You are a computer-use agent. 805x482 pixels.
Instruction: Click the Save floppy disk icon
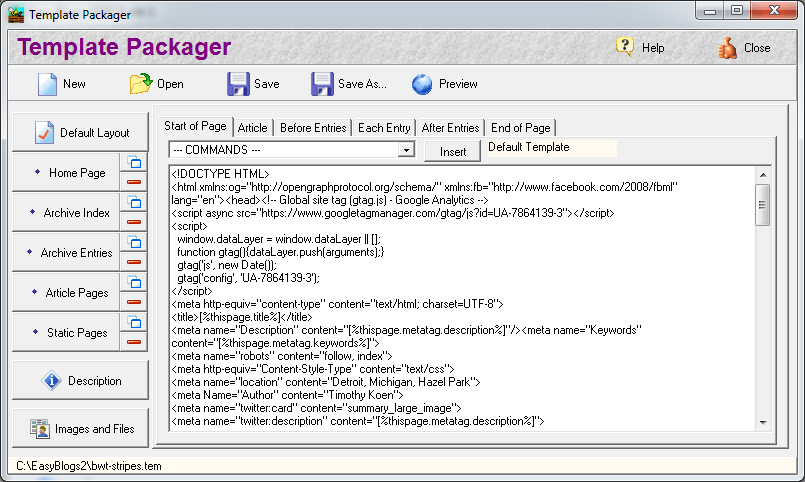click(x=238, y=84)
